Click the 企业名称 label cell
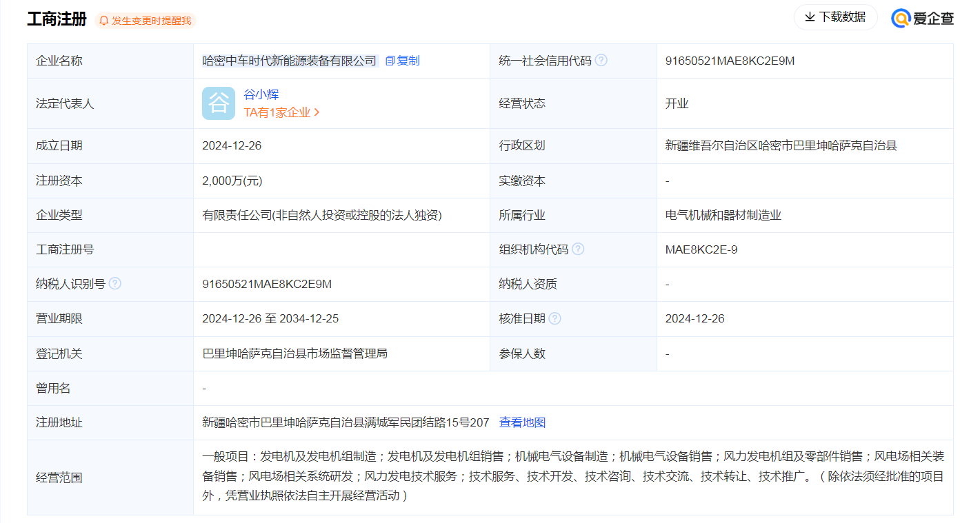Screen dimensions: 980x523 (110, 61)
